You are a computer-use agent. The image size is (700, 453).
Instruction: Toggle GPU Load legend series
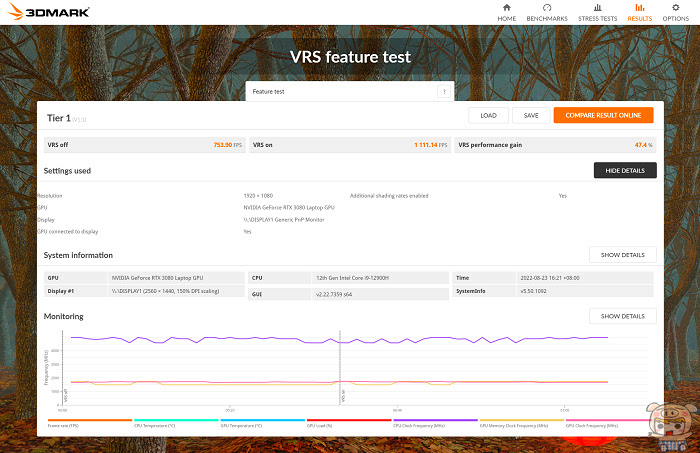tap(349, 423)
